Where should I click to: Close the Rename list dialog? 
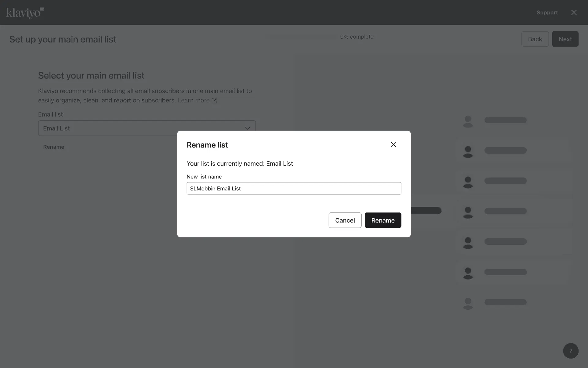click(393, 145)
